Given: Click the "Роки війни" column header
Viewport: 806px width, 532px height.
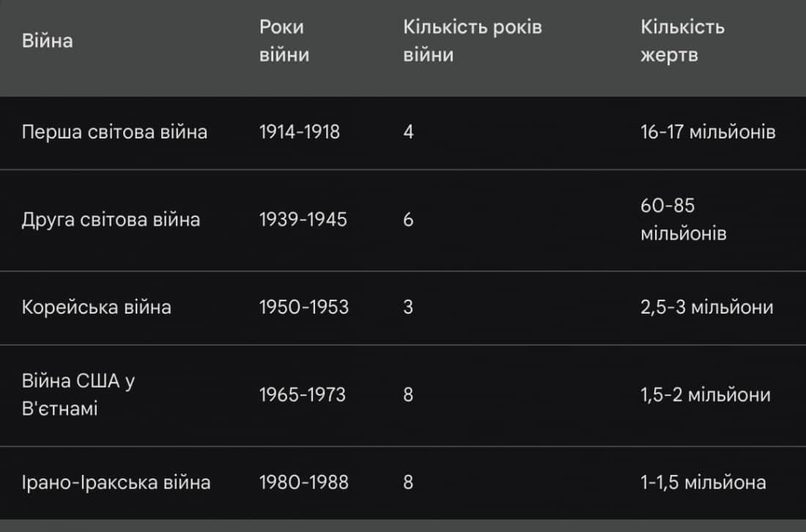Looking at the screenshot, I should tap(284, 41).
